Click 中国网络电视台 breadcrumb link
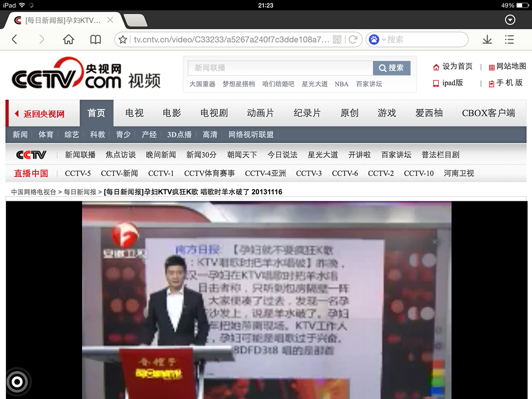The width and height of the screenshot is (532, 399). [34, 192]
